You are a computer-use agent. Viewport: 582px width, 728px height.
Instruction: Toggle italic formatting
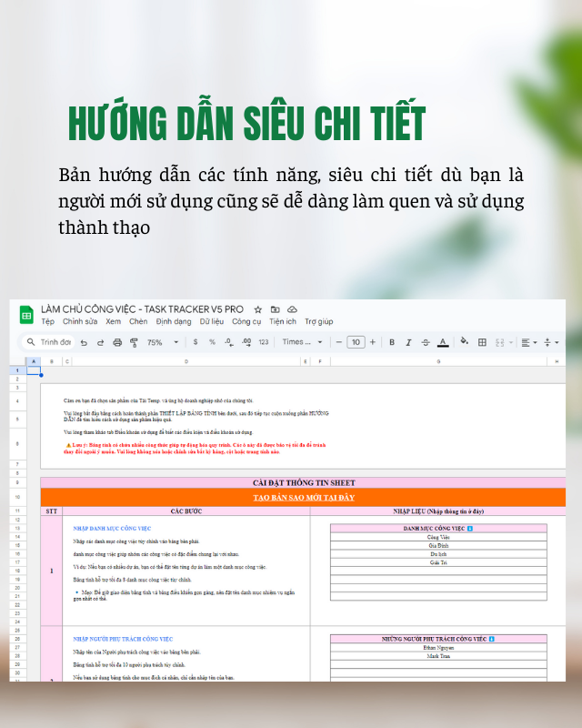408,342
